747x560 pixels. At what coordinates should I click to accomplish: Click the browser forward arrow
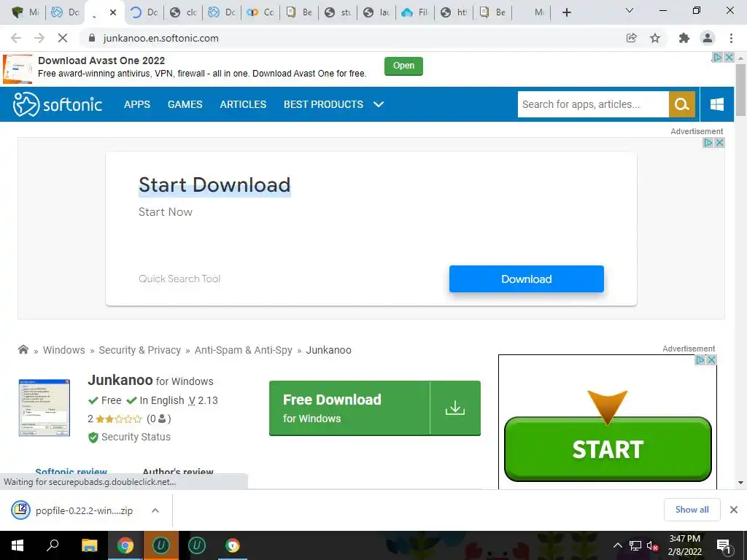(x=39, y=38)
